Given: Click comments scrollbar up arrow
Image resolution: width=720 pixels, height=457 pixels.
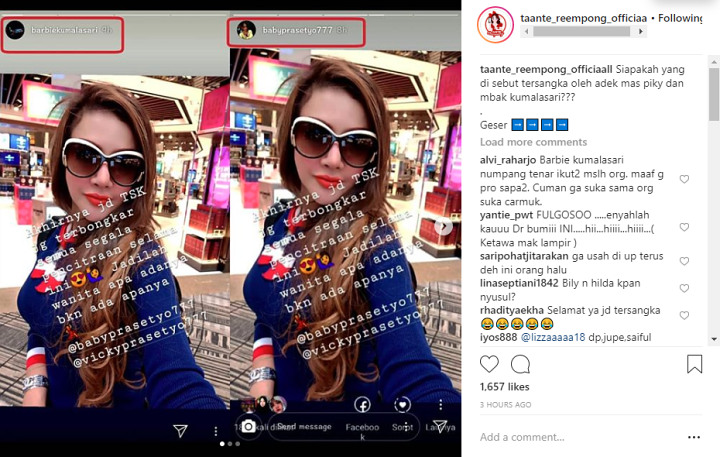Looking at the screenshot, I should (714, 61).
